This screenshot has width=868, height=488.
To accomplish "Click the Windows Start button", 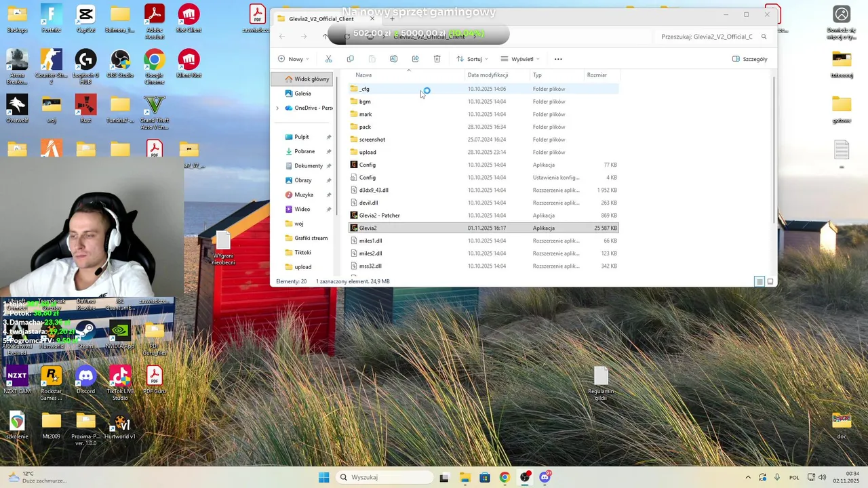I will pyautogui.click(x=323, y=477).
